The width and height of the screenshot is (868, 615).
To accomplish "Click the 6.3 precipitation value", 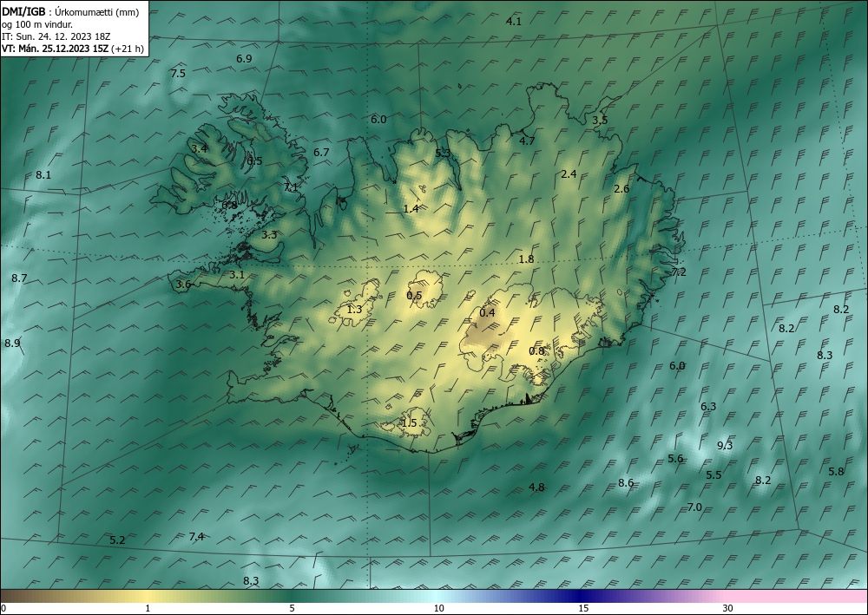I will pos(708,407).
